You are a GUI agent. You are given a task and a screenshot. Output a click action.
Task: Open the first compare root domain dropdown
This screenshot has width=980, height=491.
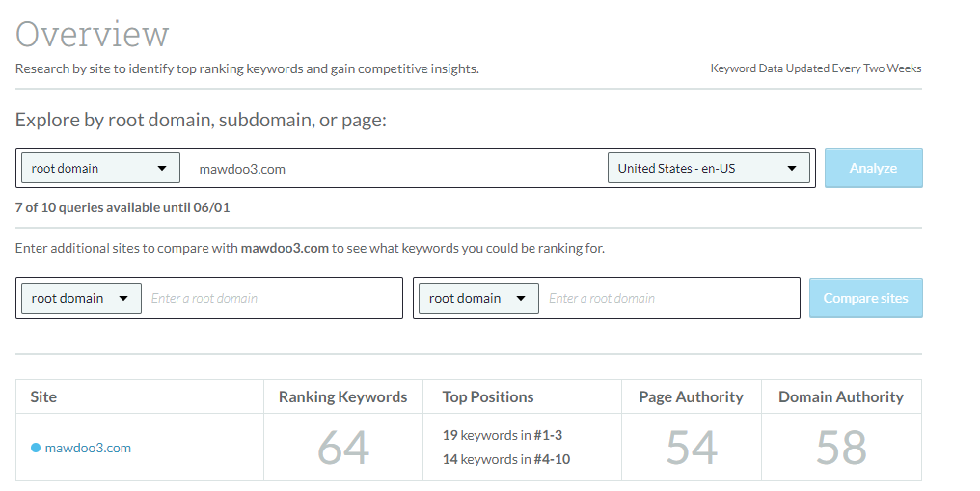[x=81, y=298]
